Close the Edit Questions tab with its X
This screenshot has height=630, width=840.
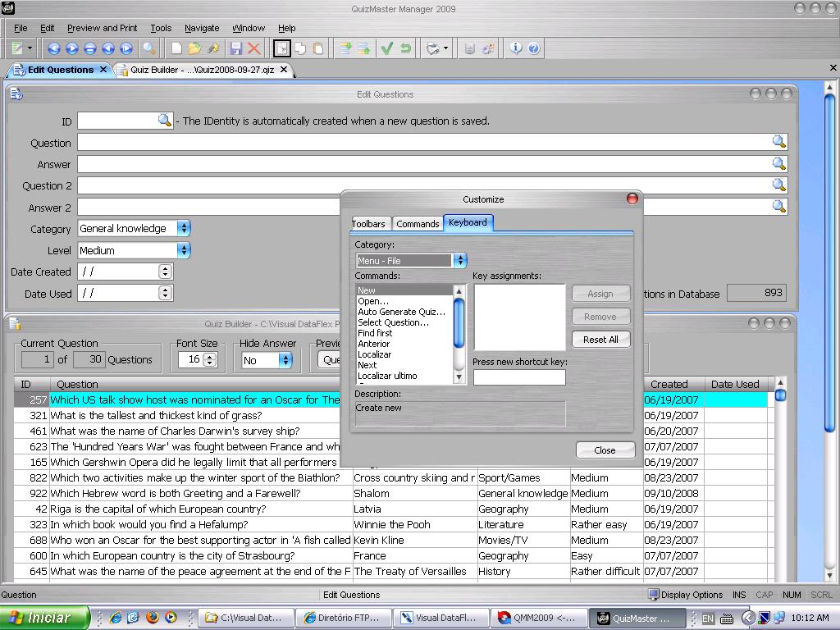point(103,70)
